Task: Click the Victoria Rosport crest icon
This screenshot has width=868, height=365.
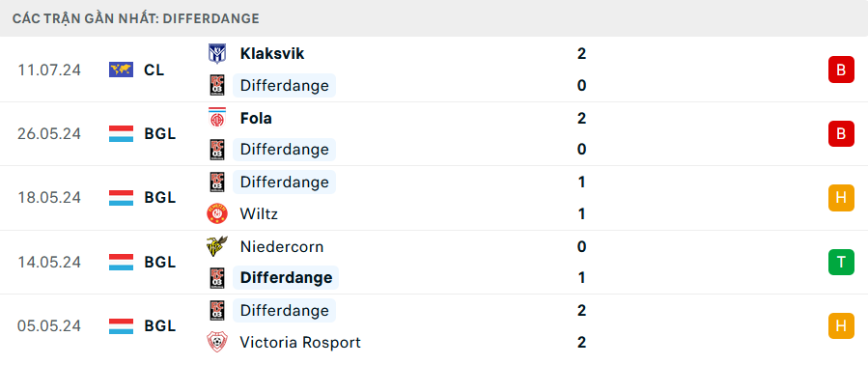Action: point(216,342)
